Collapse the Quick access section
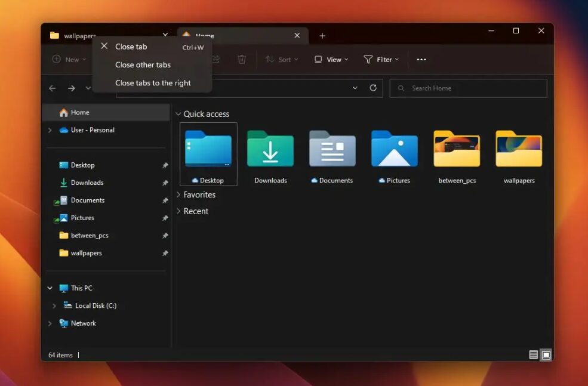This screenshot has height=386, width=588. click(178, 114)
